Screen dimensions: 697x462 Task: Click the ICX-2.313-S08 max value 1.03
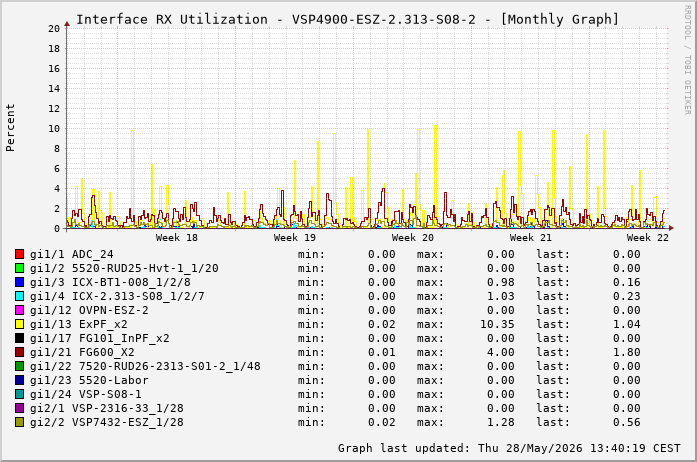[x=501, y=296]
